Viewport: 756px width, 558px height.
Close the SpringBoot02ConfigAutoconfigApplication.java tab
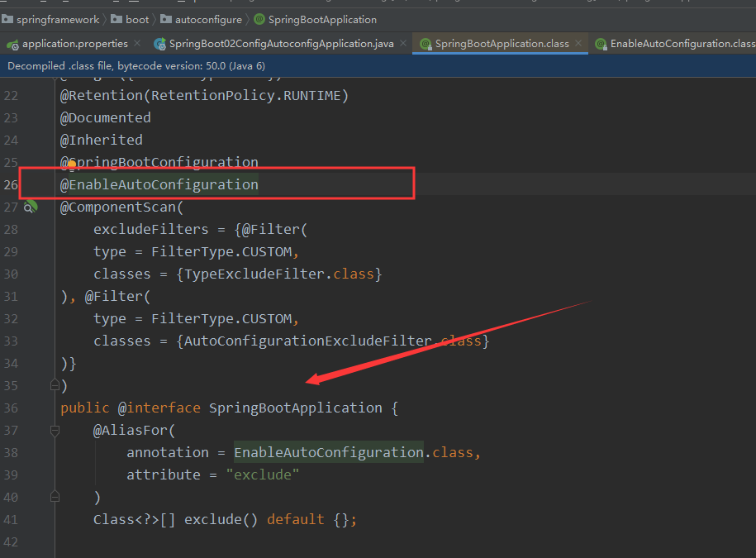[403, 44]
